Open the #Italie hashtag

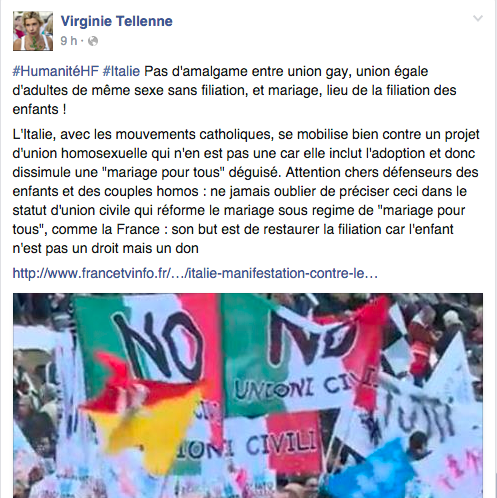(x=121, y=72)
